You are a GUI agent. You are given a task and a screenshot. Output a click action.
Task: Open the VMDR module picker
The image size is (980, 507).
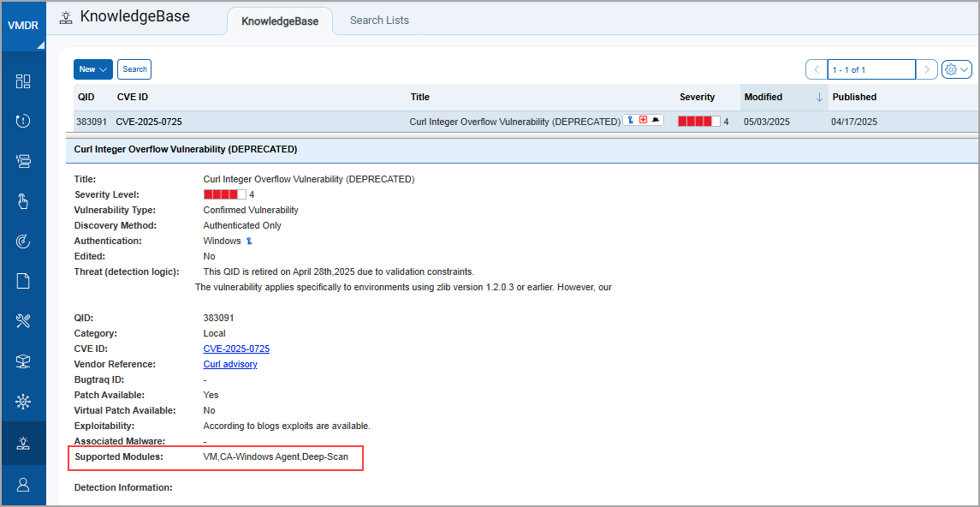click(22, 26)
